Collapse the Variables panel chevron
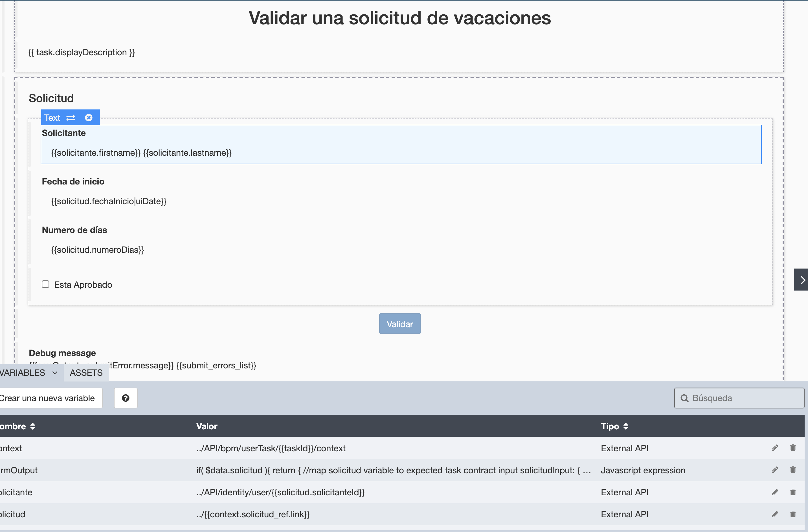 [55, 373]
